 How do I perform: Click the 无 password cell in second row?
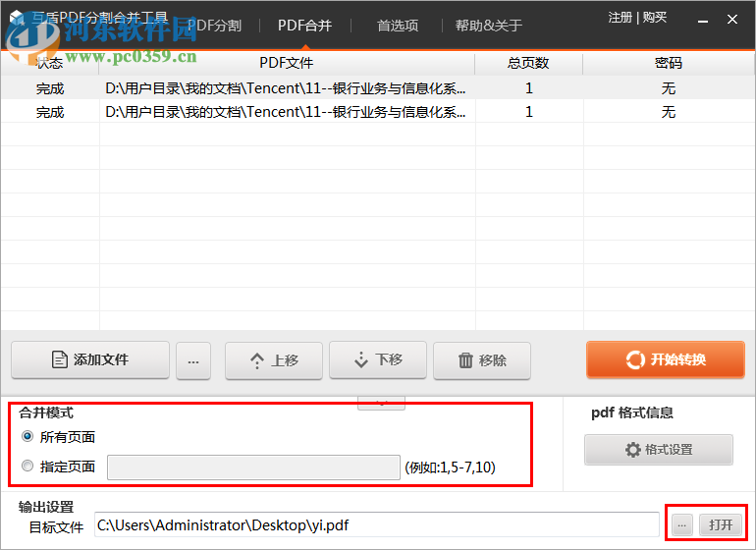pyautogui.click(x=669, y=112)
